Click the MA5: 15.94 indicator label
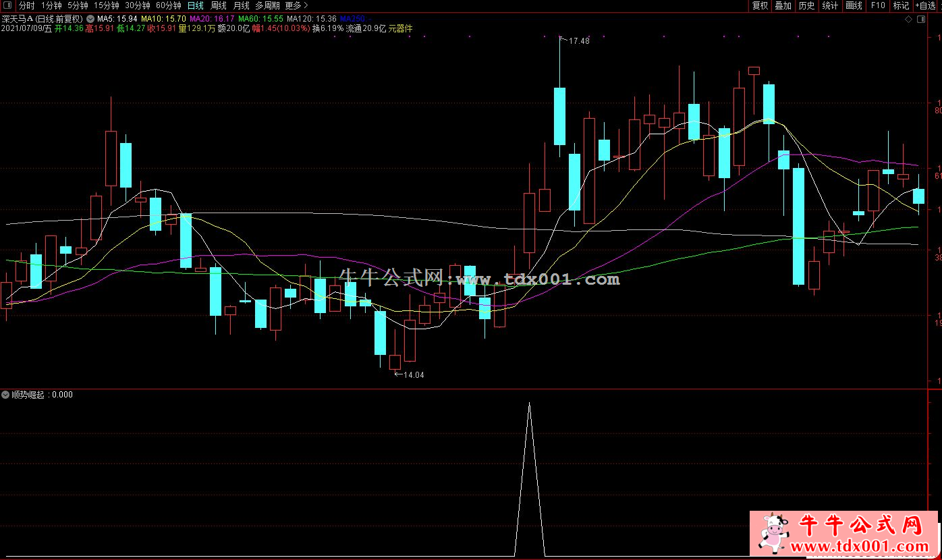 point(117,19)
